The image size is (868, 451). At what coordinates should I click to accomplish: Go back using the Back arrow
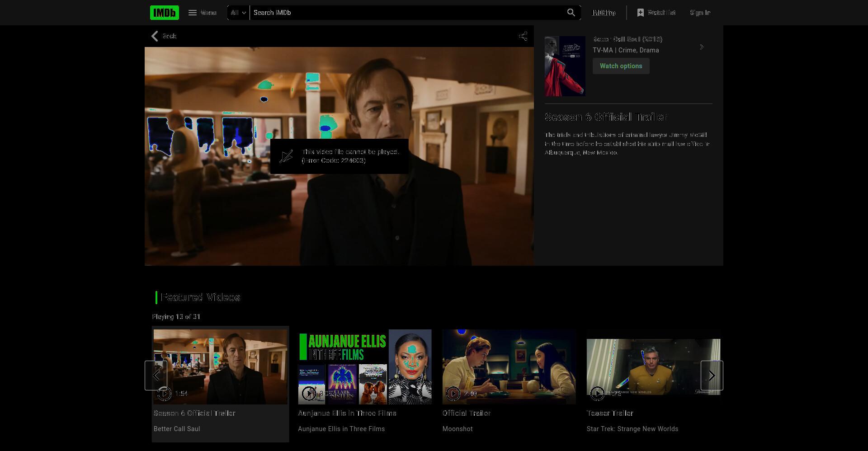pyautogui.click(x=164, y=36)
